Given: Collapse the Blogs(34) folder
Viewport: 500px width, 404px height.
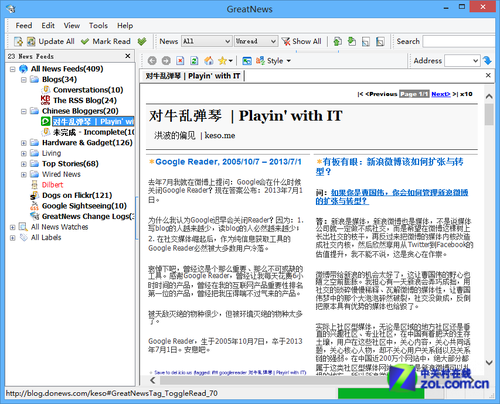Looking at the screenshot, I should coord(24,80).
